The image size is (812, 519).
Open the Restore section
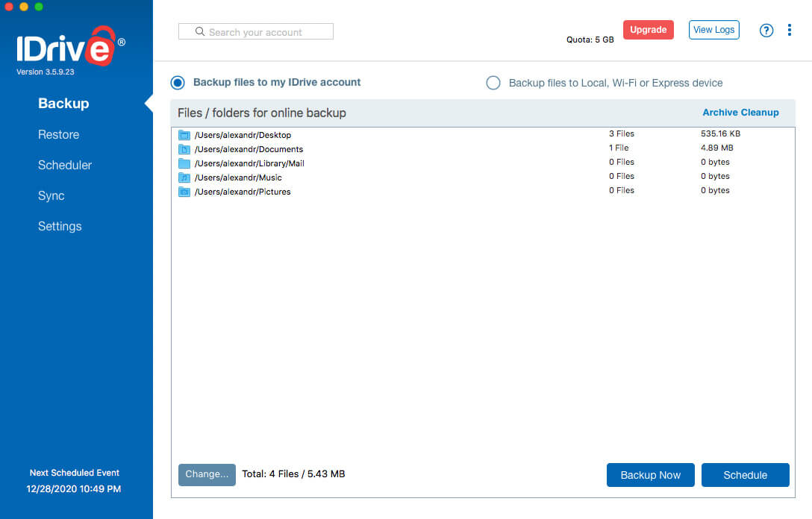[x=58, y=134]
